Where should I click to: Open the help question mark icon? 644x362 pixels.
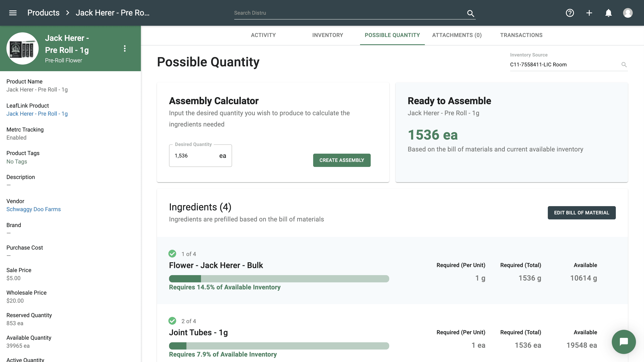(x=570, y=13)
